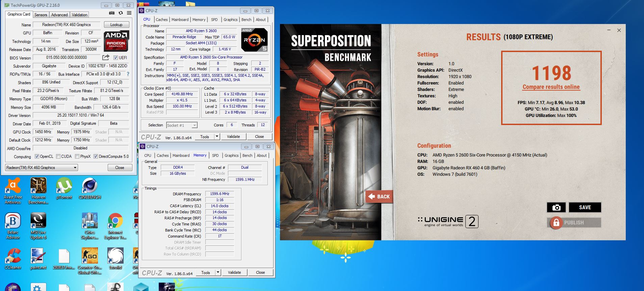Viewport: 644px width, 291px height.
Task: Click Superposition screenshot camera button
Action: coord(556,208)
